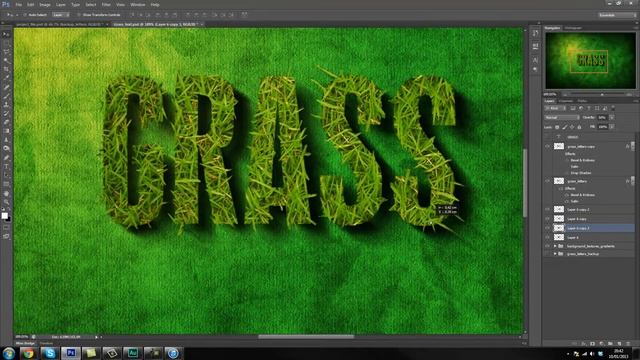This screenshot has height=360, width=640.
Task: Hide the grass_letters copy layer
Action: click(547, 146)
